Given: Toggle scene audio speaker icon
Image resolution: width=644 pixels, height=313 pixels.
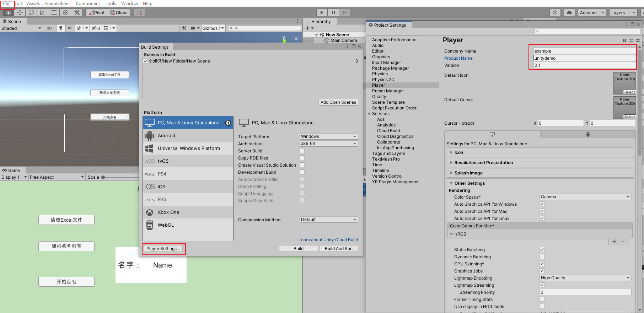Looking at the screenshot, I should [70, 28].
